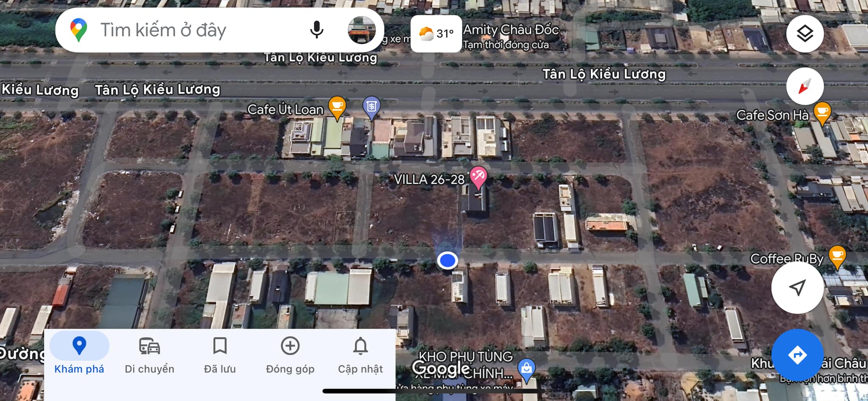Tap the Cafe Sơn Hà coffee pin
Image resolution: width=868 pixels, height=401 pixels.
[822, 113]
